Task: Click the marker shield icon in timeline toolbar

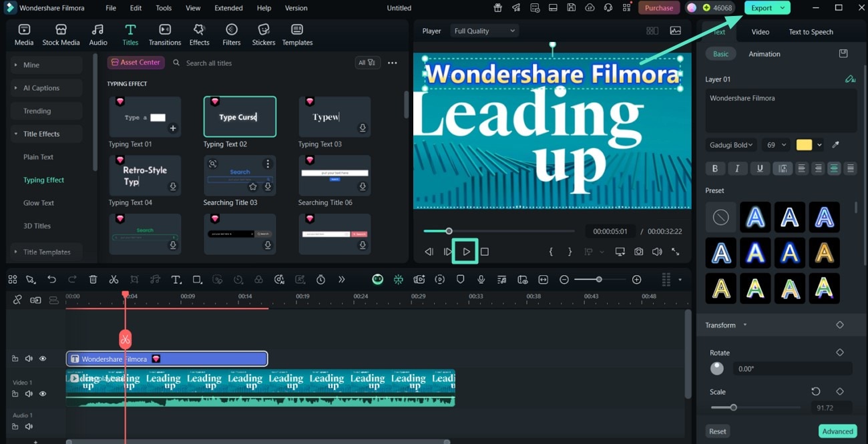Action: point(460,280)
